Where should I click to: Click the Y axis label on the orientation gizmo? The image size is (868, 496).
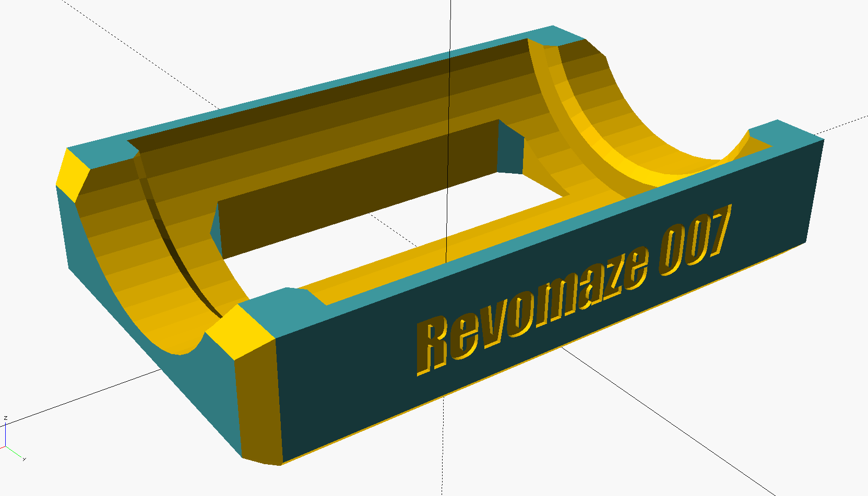pyautogui.click(x=24, y=459)
